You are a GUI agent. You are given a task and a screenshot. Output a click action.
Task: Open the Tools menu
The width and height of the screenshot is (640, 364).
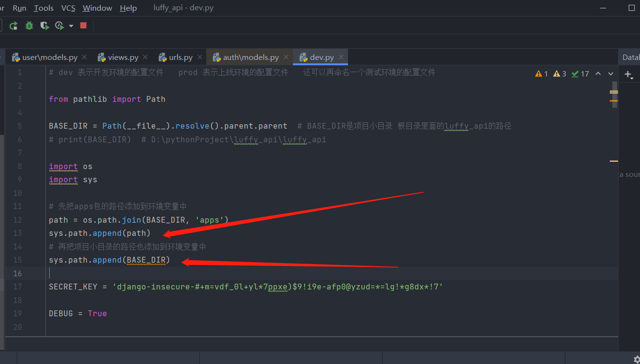point(44,8)
